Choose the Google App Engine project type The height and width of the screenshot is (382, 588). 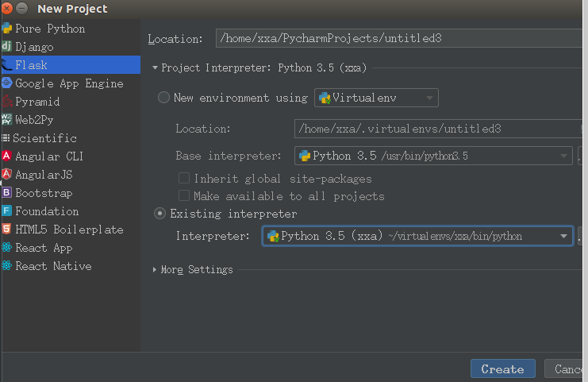(71, 83)
